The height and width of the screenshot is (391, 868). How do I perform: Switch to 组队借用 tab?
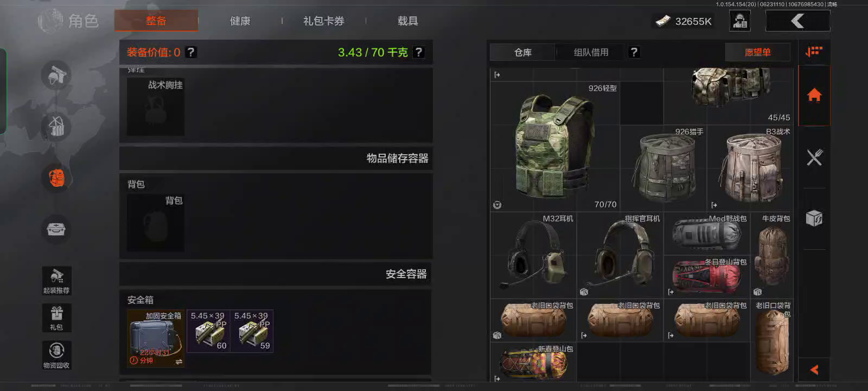591,52
